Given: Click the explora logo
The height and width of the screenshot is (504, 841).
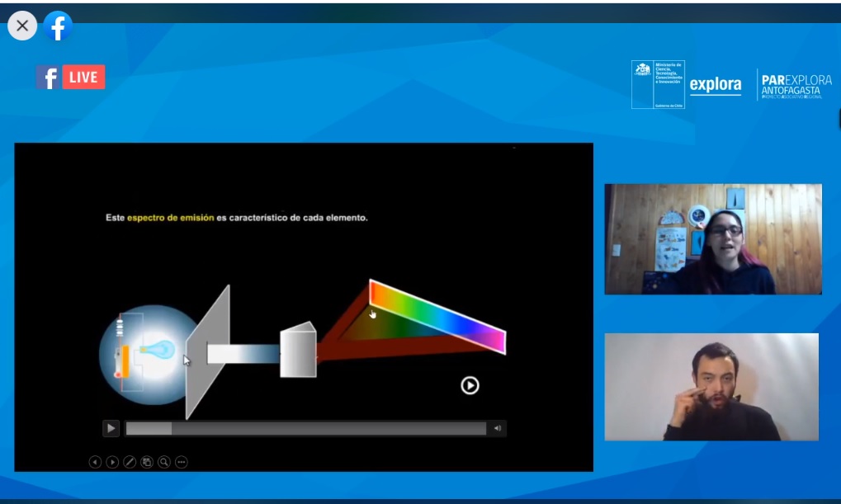Looking at the screenshot, I should coord(715,84).
